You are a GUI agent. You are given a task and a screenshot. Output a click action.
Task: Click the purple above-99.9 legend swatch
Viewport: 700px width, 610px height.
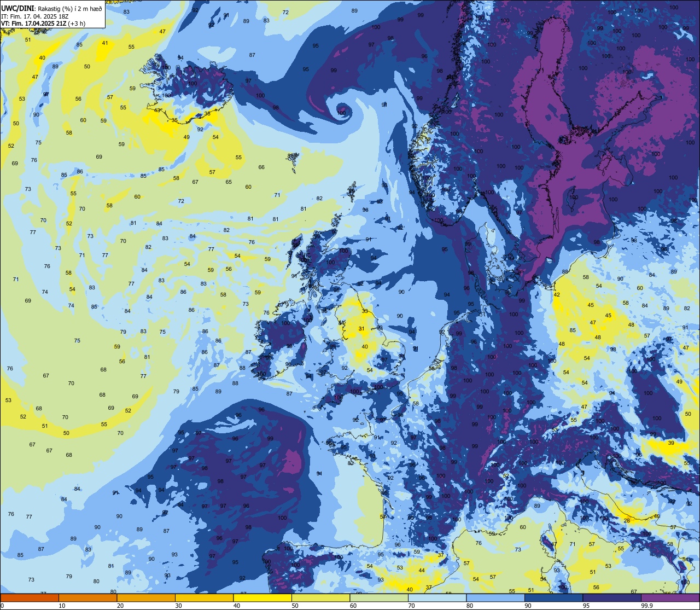pyautogui.click(x=670, y=598)
